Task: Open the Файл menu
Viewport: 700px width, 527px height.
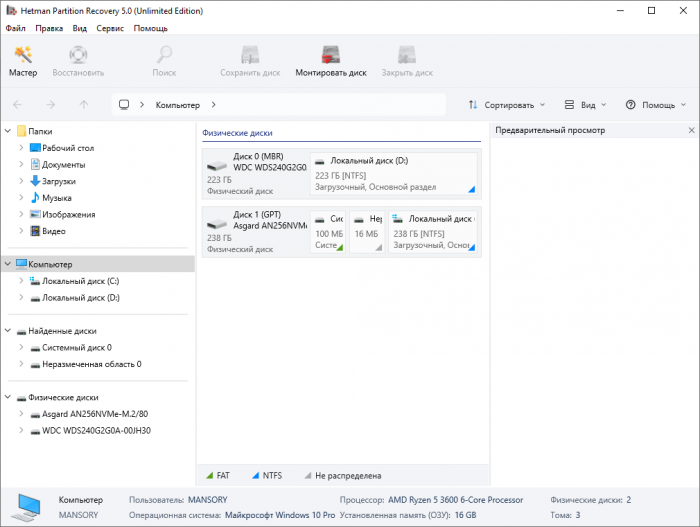Action: [15, 28]
